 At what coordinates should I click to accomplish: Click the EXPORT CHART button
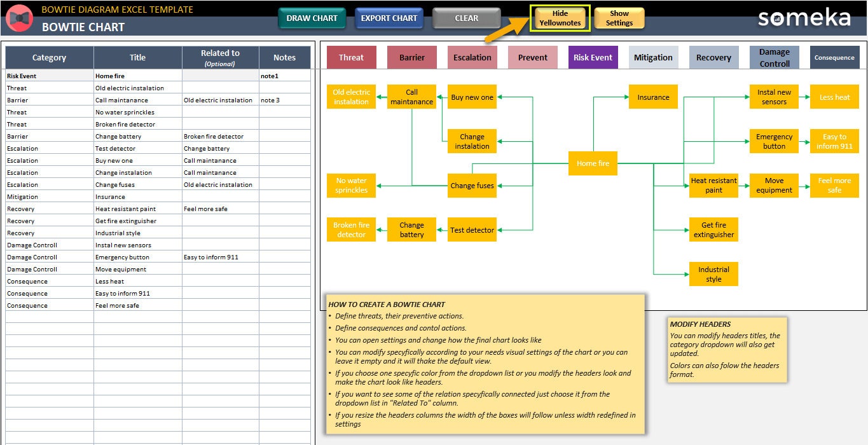click(x=389, y=18)
